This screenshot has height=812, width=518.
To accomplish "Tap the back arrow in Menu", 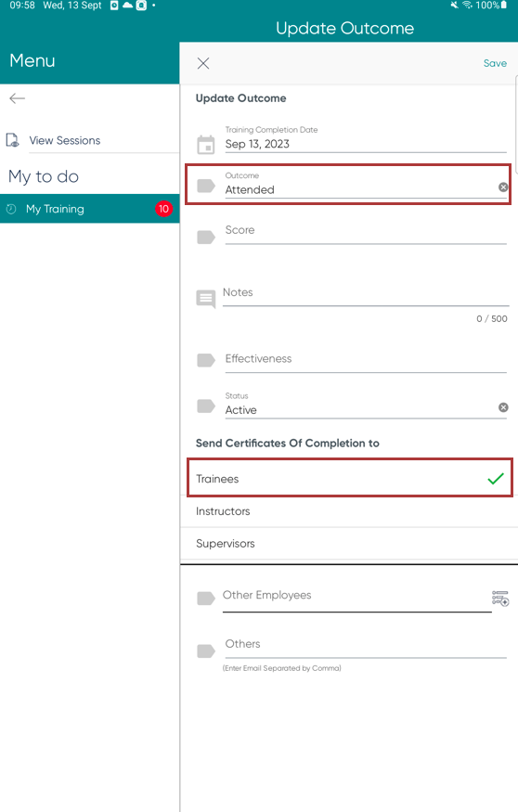I will pos(17,98).
